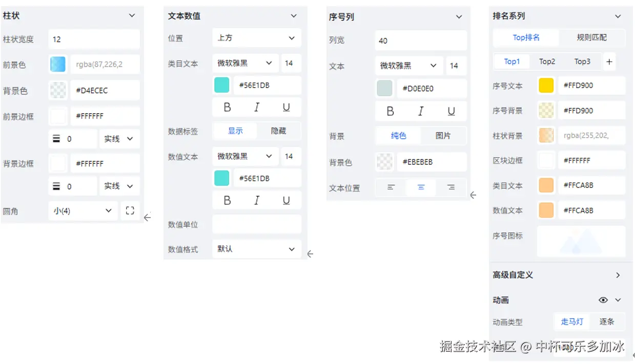The height and width of the screenshot is (364, 635).
Task: Choose 纯色 for 序号列 背景
Action: (x=398, y=136)
